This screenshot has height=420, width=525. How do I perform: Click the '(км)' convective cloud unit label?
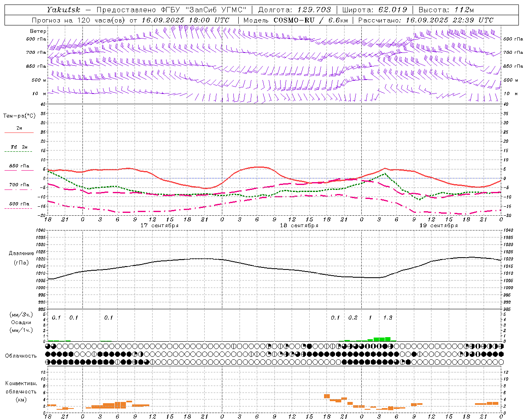[21, 400]
